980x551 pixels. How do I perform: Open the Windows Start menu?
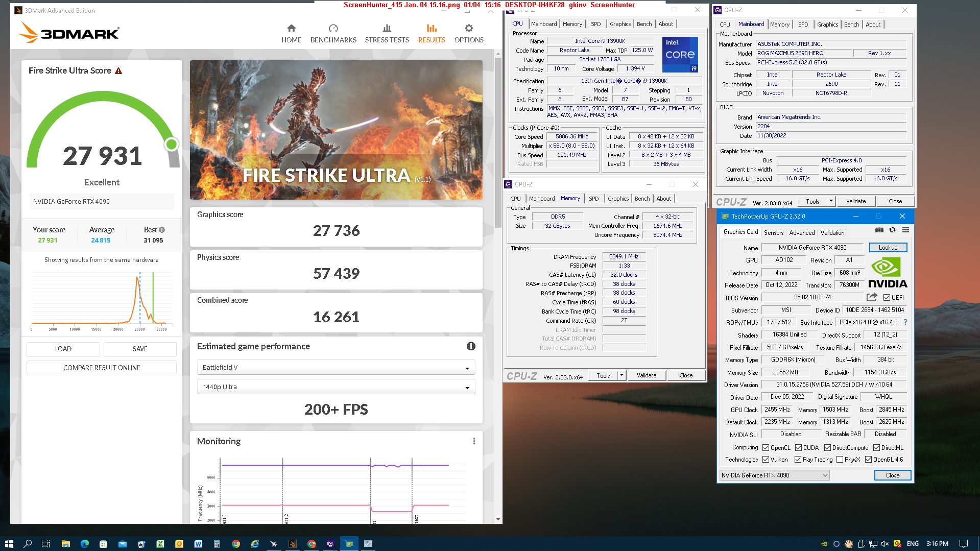tap(9, 544)
